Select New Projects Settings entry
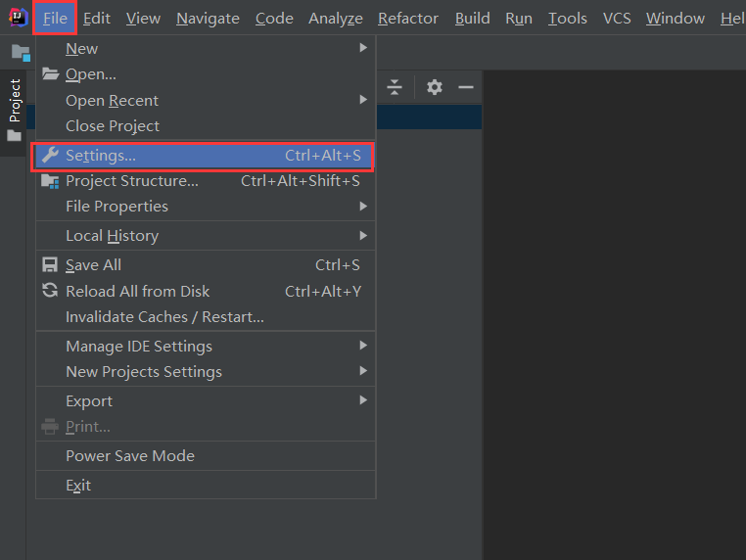 pyautogui.click(x=206, y=372)
